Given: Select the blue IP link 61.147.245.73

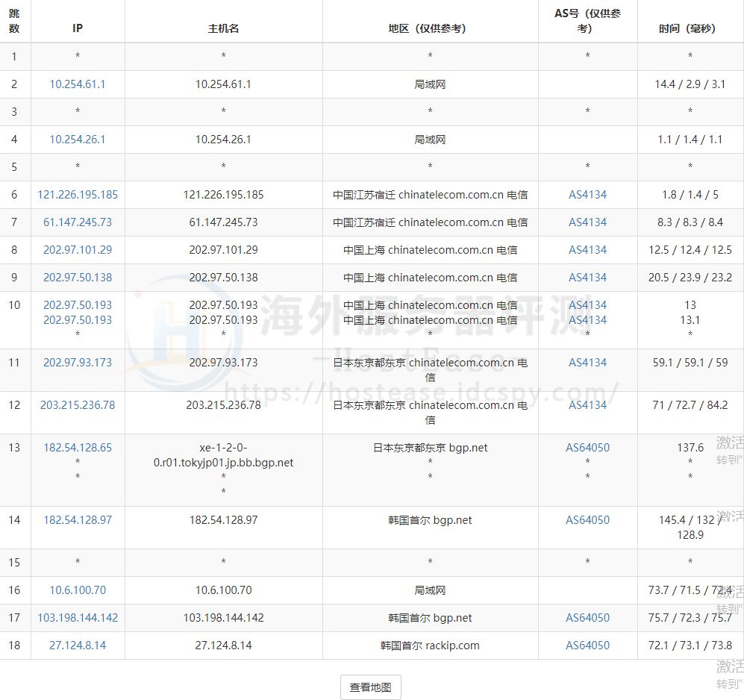Looking at the screenshot, I should (78, 222).
